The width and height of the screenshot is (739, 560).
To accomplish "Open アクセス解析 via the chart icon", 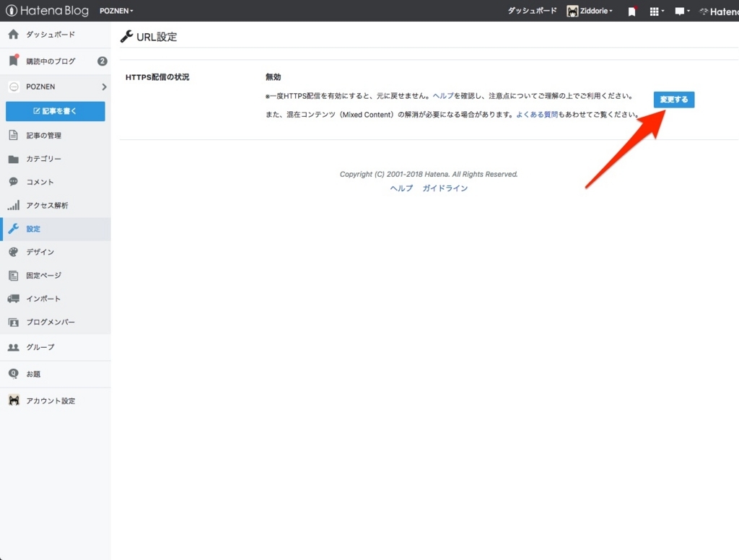I will (13, 205).
